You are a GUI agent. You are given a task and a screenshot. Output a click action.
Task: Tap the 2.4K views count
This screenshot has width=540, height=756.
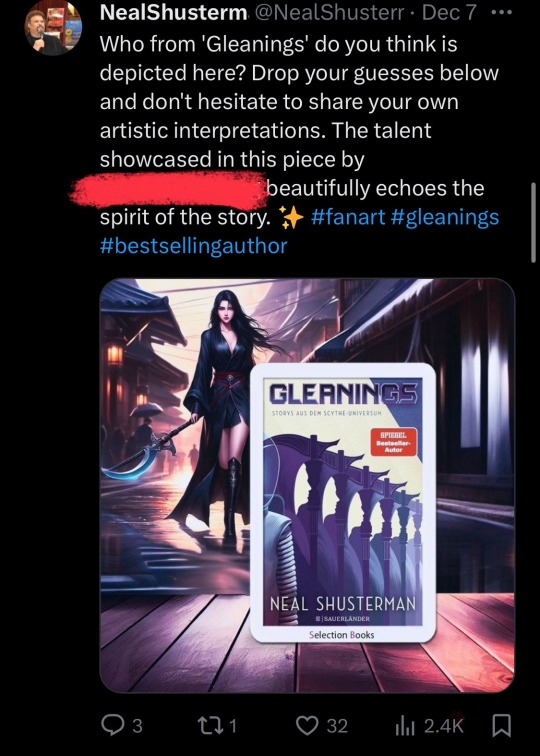pos(444,726)
